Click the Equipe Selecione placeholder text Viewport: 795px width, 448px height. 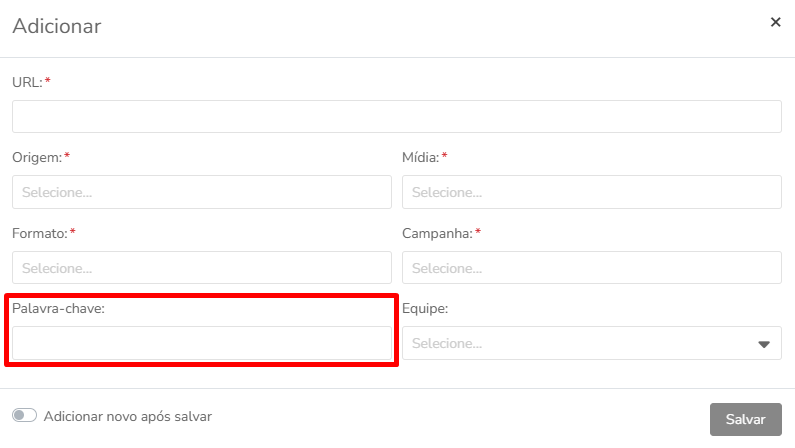pyautogui.click(x=447, y=344)
